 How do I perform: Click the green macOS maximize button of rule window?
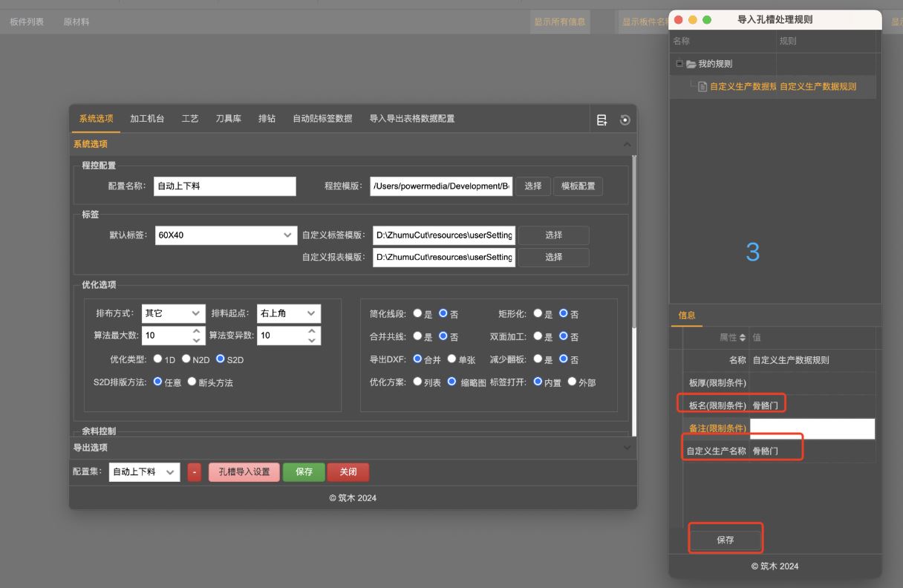click(707, 20)
